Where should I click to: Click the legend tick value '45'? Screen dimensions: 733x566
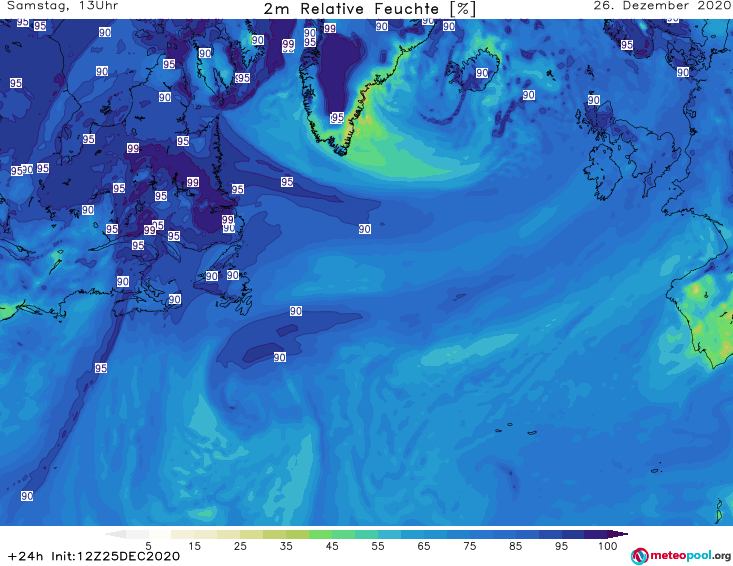point(331,546)
